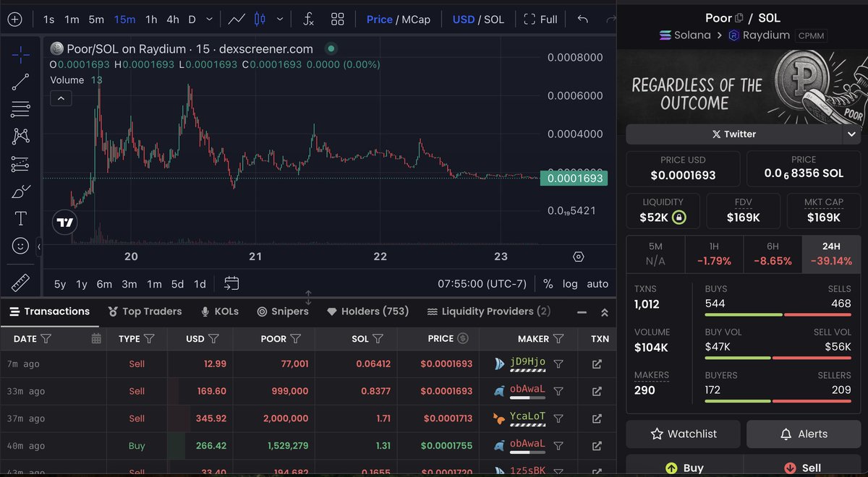
Task: Open Liquidity Providers (2) tab
Action: click(488, 311)
